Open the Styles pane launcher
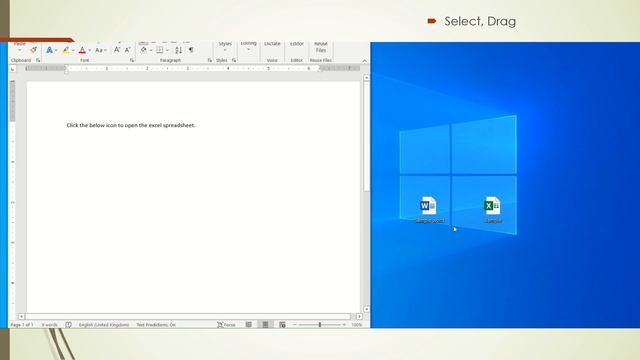Image resolution: width=640 pixels, height=360 pixels. 234,60
